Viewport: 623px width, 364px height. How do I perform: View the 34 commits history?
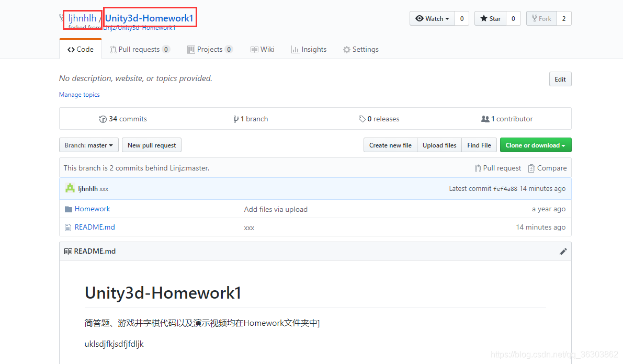(x=123, y=119)
